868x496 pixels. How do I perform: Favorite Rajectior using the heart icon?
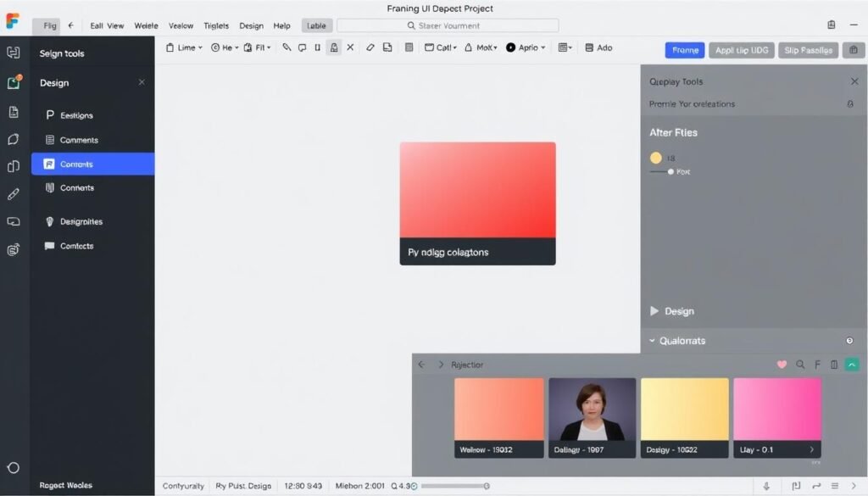coord(782,365)
